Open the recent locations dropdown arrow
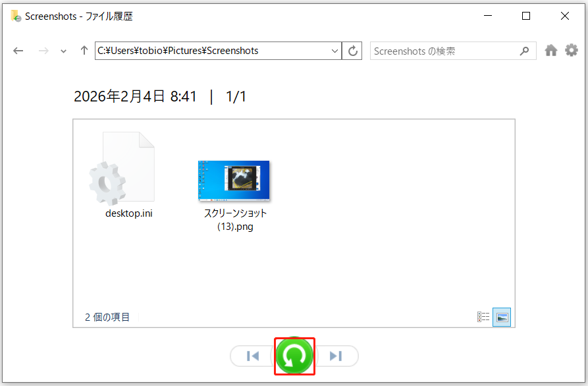 coord(63,51)
